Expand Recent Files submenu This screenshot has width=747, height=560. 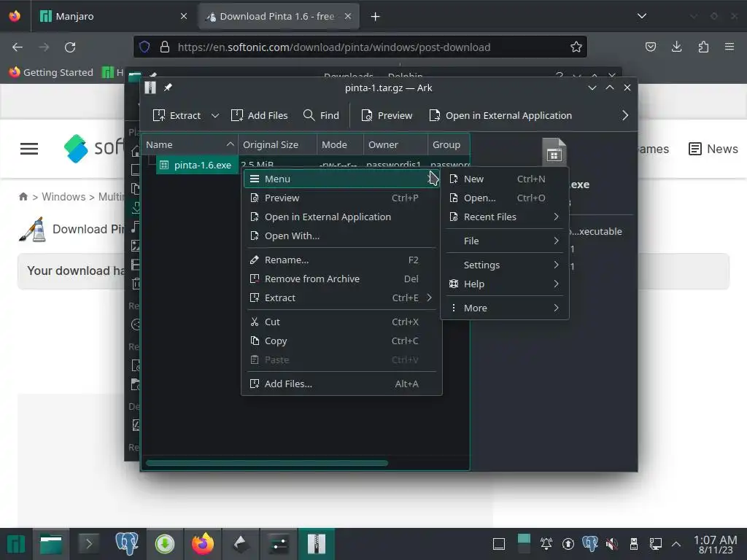pyautogui.click(x=505, y=217)
